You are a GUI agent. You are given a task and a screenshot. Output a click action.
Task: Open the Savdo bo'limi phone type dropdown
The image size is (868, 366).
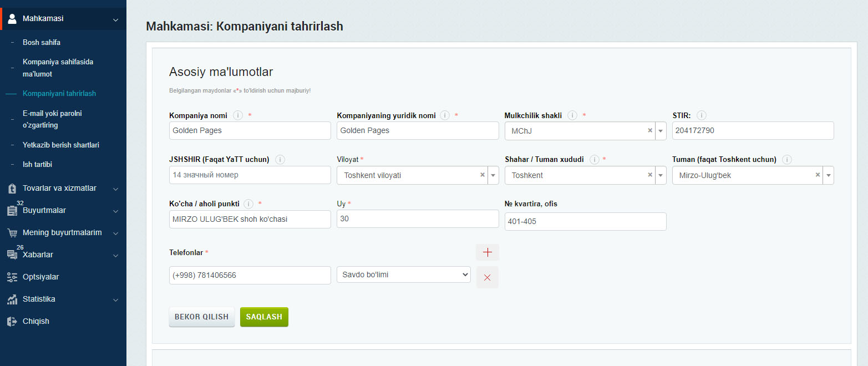click(403, 275)
